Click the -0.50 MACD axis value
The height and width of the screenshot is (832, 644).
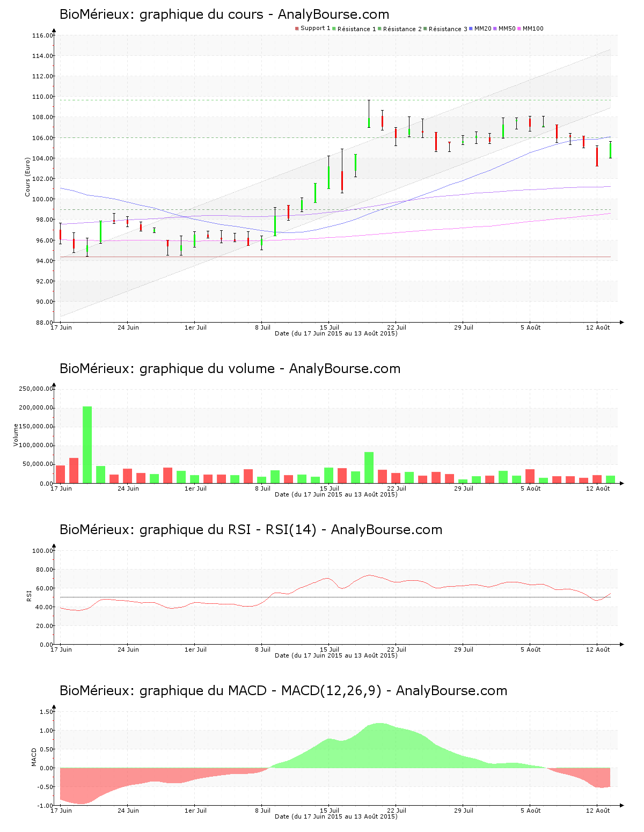tap(45, 787)
